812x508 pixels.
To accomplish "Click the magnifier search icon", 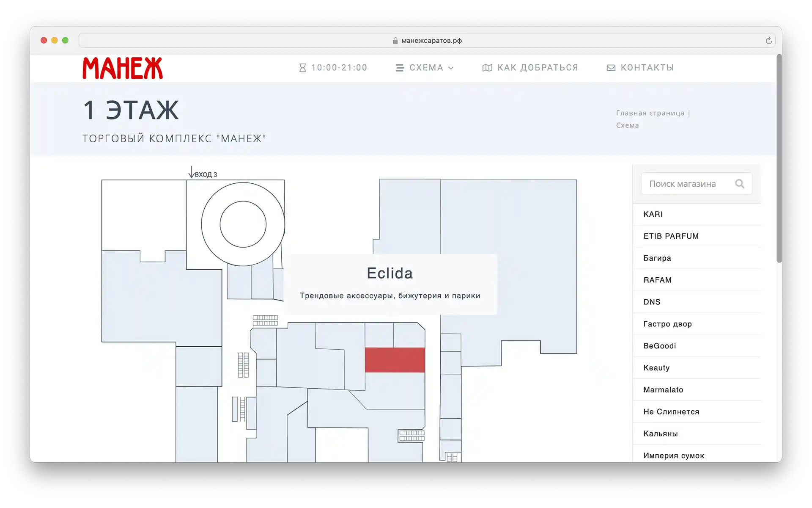I will pos(740,184).
